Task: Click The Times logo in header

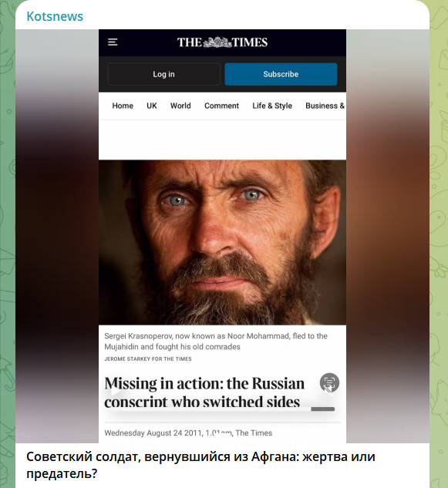Action: pyautogui.click(x=222, y=42)
